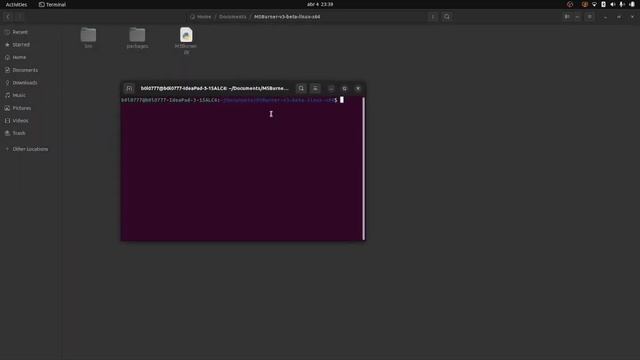The image size is (640, 360).
Task: Open Other Locations in Files sidebar
Action: point(30,149)
